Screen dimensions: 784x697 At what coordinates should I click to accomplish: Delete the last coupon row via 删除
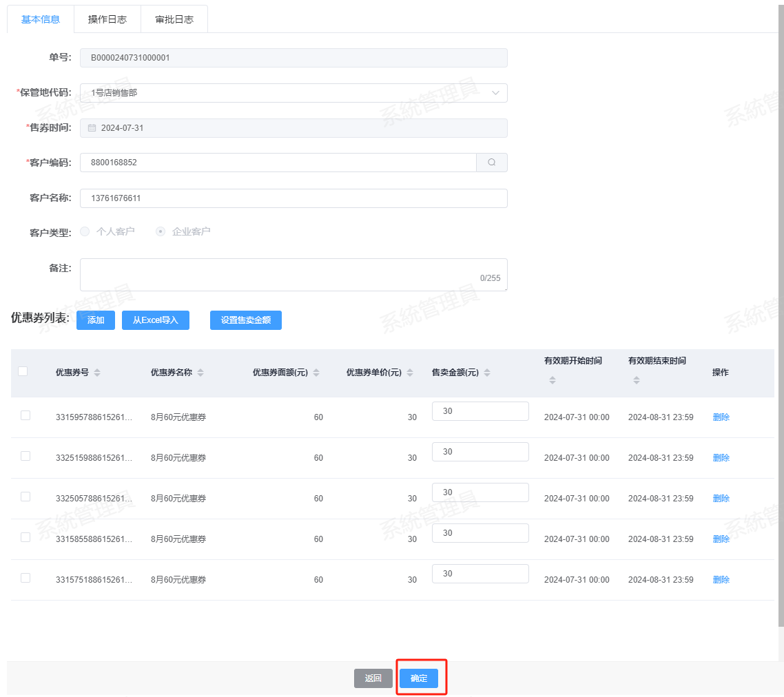click(721, 580)
